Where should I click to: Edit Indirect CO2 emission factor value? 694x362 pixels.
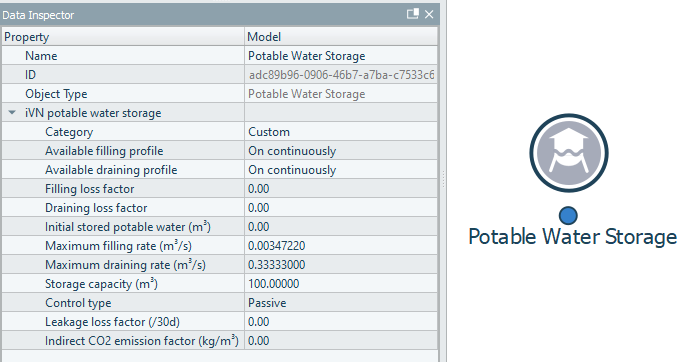[x=341, y=341]
